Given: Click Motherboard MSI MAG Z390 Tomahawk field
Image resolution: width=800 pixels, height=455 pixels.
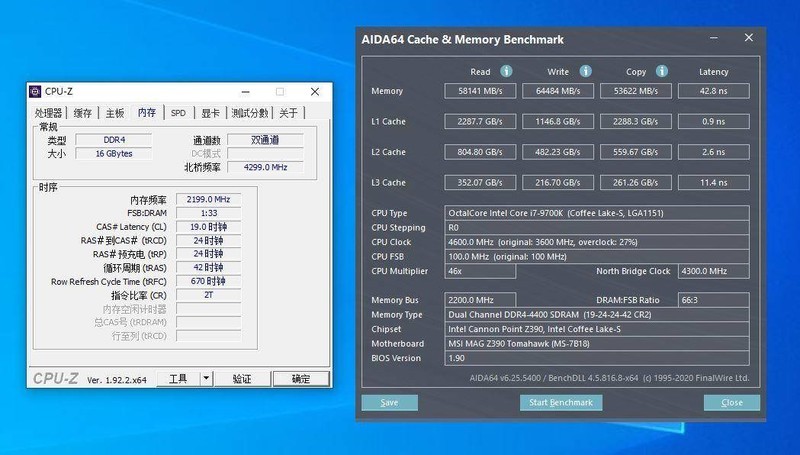Looking at the screenshot, I should pyautogui.click(x=597, y=344).
